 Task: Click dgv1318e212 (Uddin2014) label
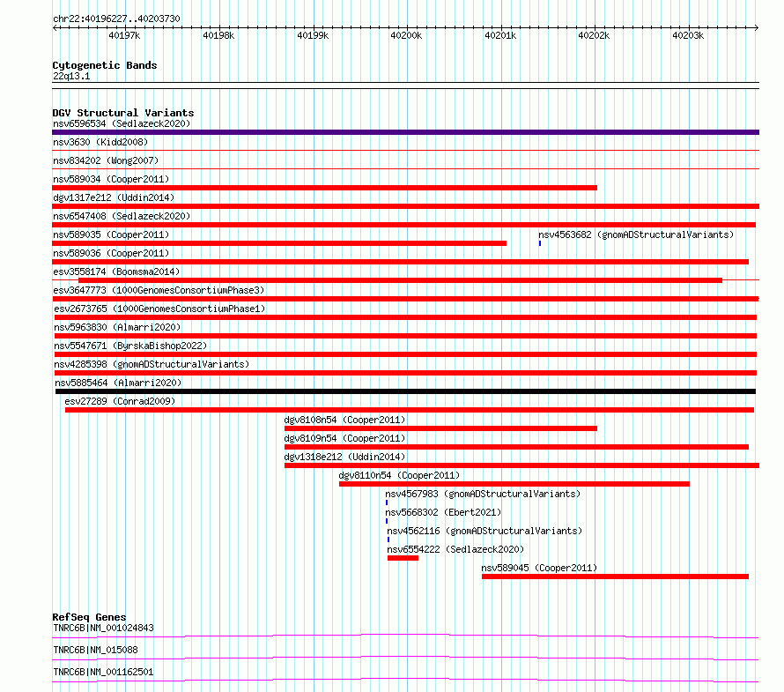[344, 457]
